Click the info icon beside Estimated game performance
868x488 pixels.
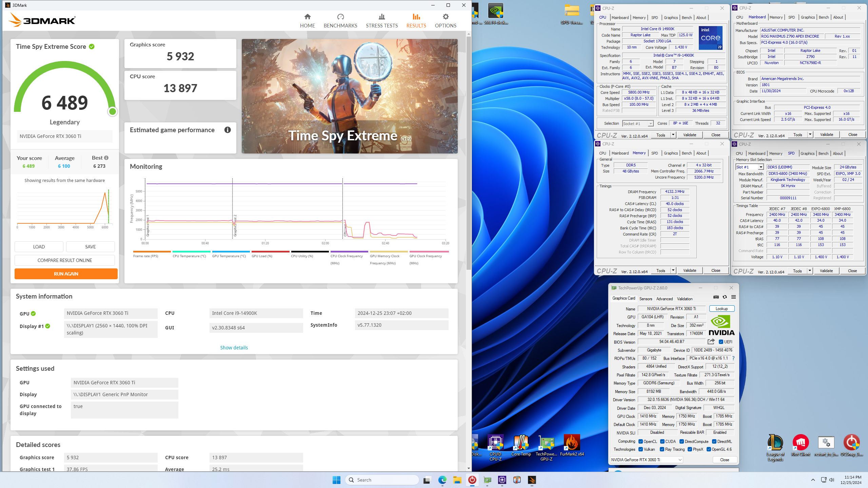click(x=228, y=130)
